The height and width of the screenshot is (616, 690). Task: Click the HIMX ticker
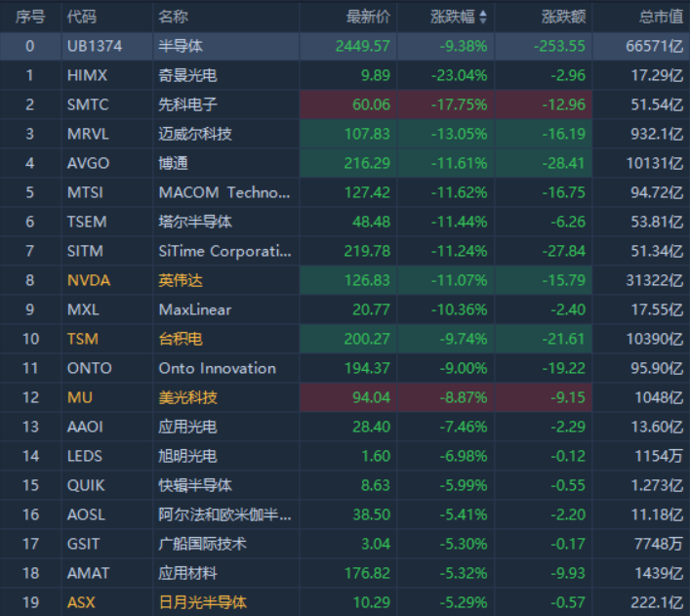tap(87, 75)
